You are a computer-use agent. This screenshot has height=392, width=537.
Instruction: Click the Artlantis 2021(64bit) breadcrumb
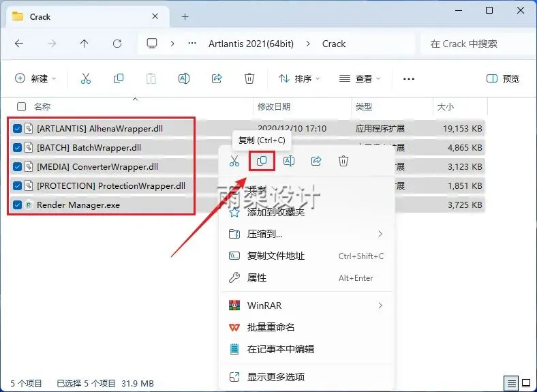[x=251, y=44]
